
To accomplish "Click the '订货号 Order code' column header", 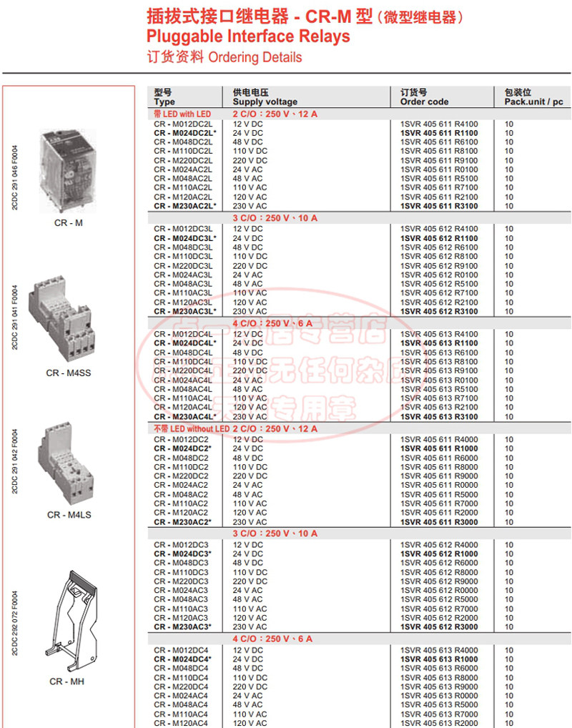I will 424,97.
